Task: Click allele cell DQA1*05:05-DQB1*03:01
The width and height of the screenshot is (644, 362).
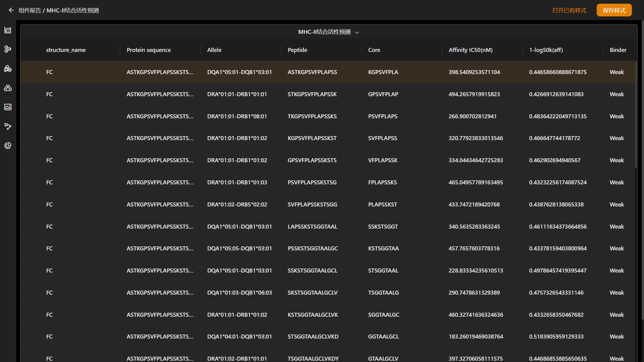Action: [x=239, y=248]
